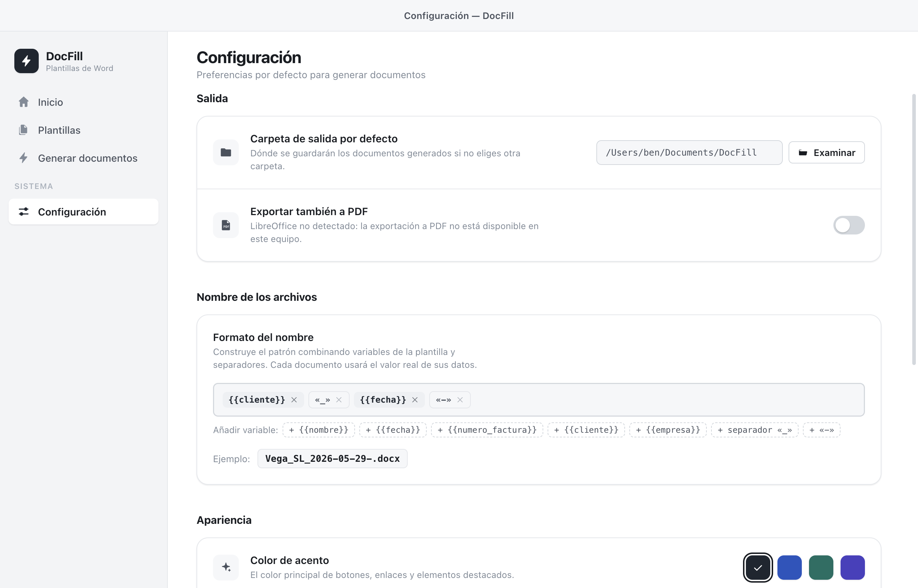Click the Carpeta de salida por defecto title
The height and width of the screenshot is (588, 918).
(x=324, y=139)
